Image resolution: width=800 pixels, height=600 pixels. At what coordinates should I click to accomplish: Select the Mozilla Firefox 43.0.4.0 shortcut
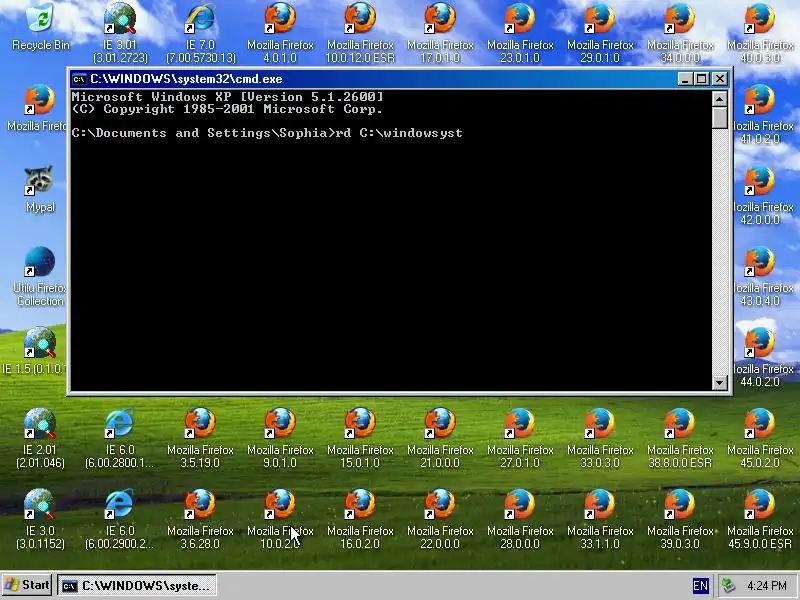click(x=760, y=277)
